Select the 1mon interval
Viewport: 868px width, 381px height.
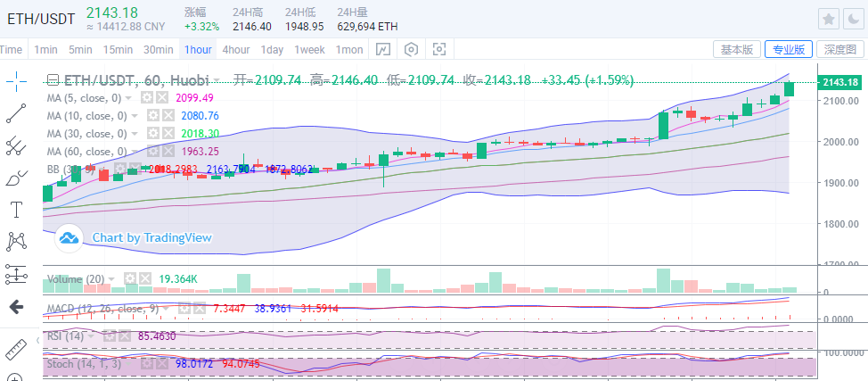[349, 49]
